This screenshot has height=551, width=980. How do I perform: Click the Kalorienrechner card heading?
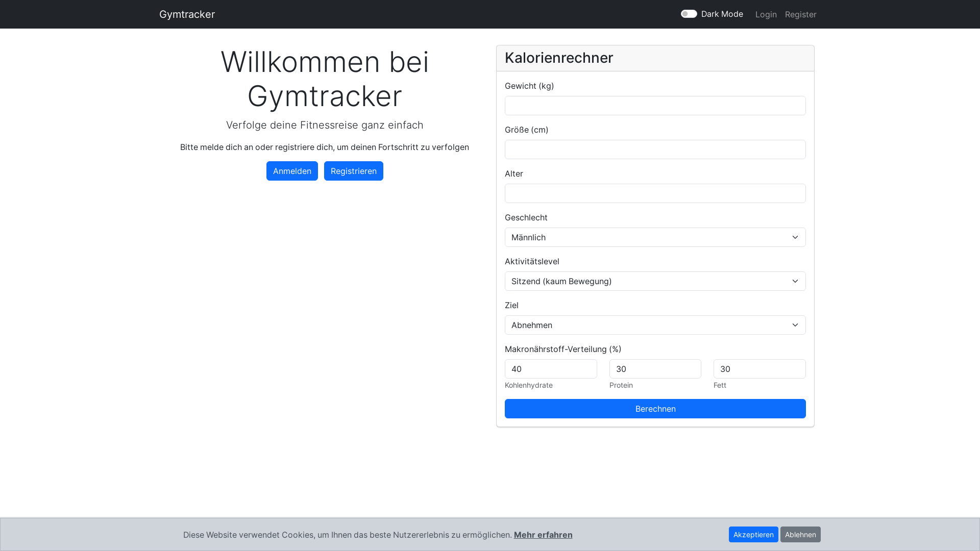[559, 58]
